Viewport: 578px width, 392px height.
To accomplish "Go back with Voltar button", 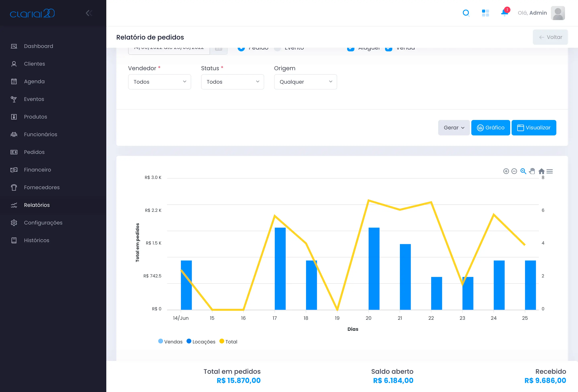I will [x=550, y=37].
